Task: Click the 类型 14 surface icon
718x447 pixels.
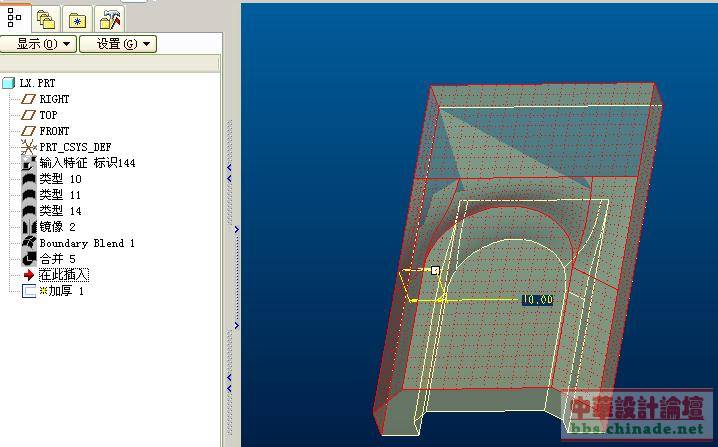Action: (x=28, y=211)
